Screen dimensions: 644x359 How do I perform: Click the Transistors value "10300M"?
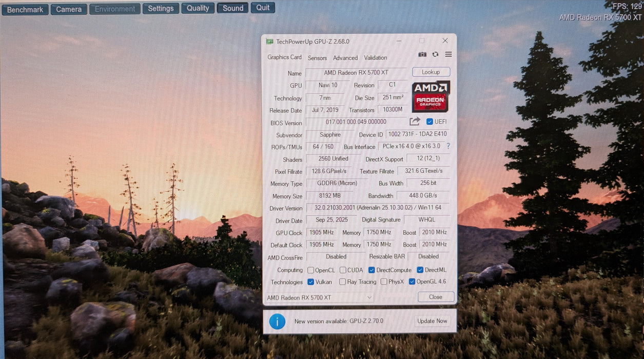tap(393, 110)
